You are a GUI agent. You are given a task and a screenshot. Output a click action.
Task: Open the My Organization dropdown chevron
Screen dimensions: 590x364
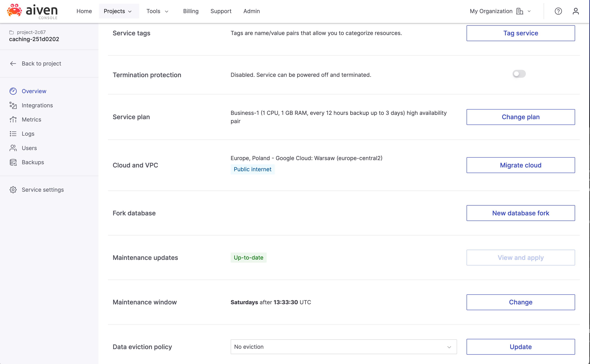pos(529,11)
